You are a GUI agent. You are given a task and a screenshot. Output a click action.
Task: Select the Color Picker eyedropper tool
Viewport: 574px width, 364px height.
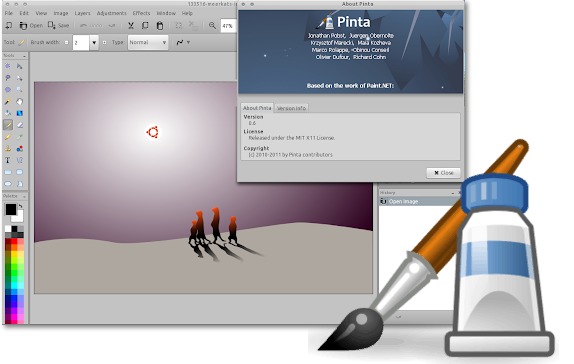click(x=19, y=137)
